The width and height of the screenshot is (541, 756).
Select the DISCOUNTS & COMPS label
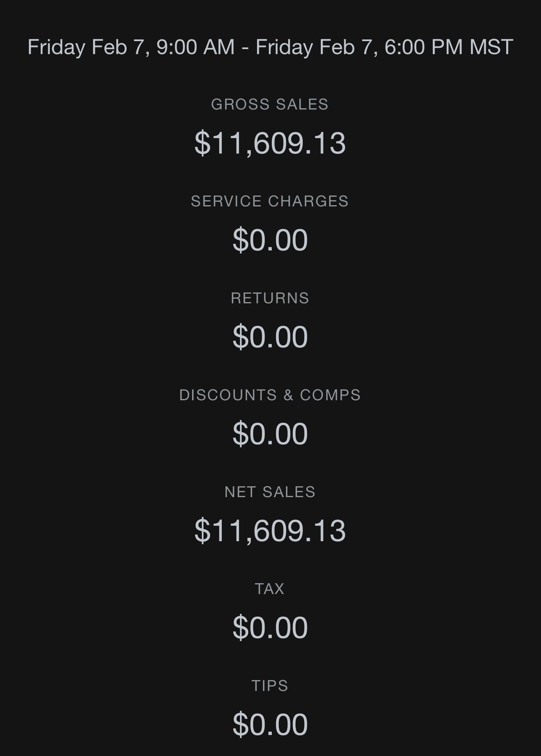pos(270,395)
